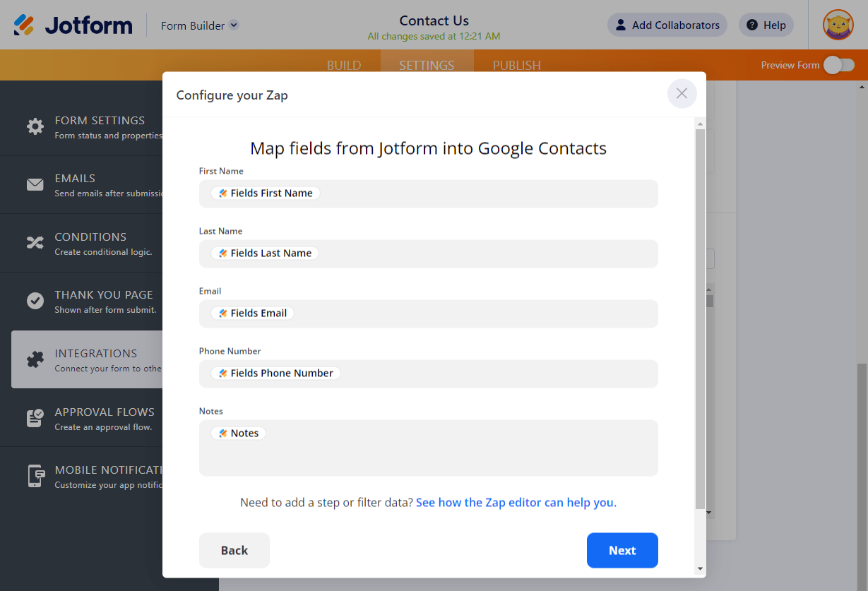
Task: Switch to the Publish tab
Action: [516, 65]
